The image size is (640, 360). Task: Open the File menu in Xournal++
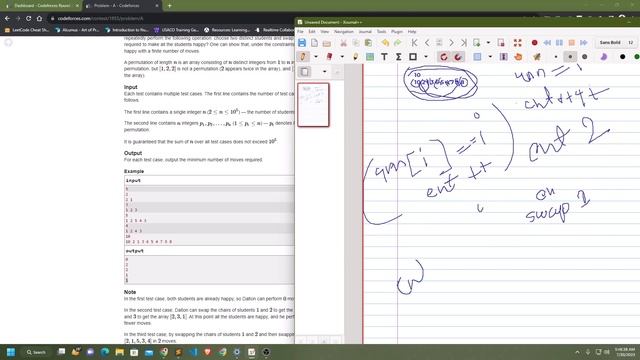pyautogui.click(x=300, y=31)
